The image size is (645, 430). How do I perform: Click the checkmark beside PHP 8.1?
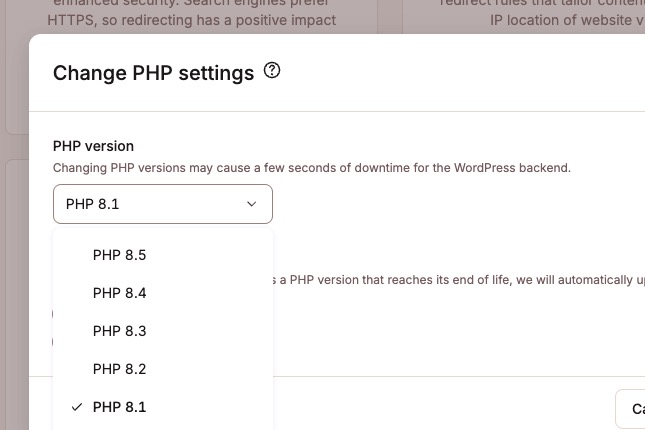[77, 407]
